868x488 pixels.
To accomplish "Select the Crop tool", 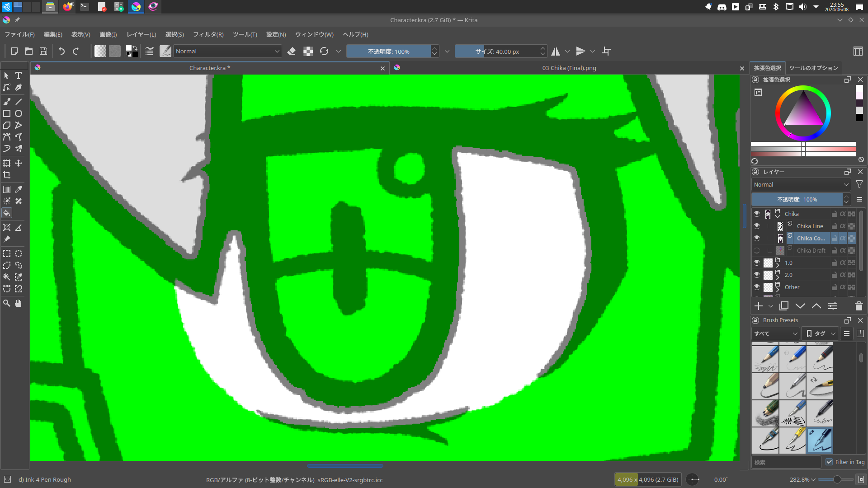I will click(x=7, y=175).
